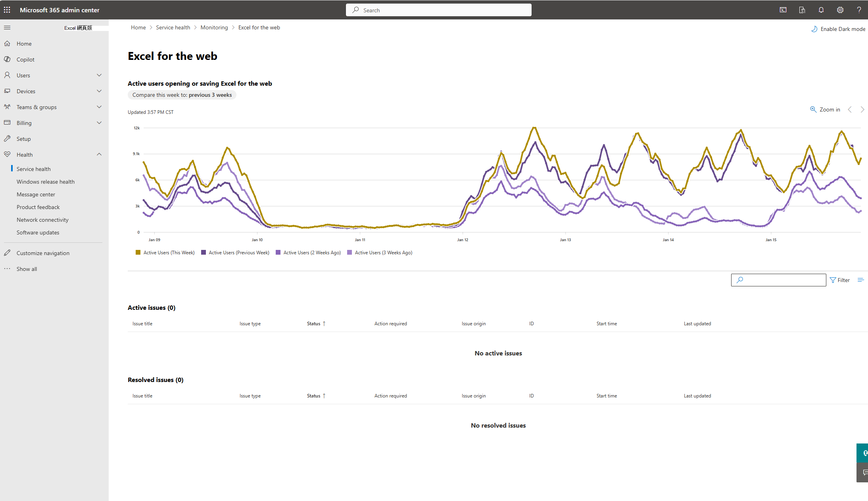
Task: Open Network connectivity page
Action: (42, 220)
